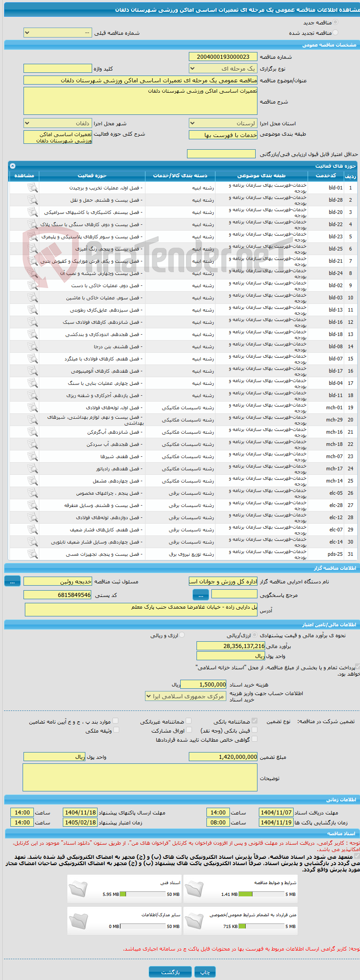Open the نوع برگزاری dropdown
Viewport: 360px width, 980px height.
pos(223,69)
